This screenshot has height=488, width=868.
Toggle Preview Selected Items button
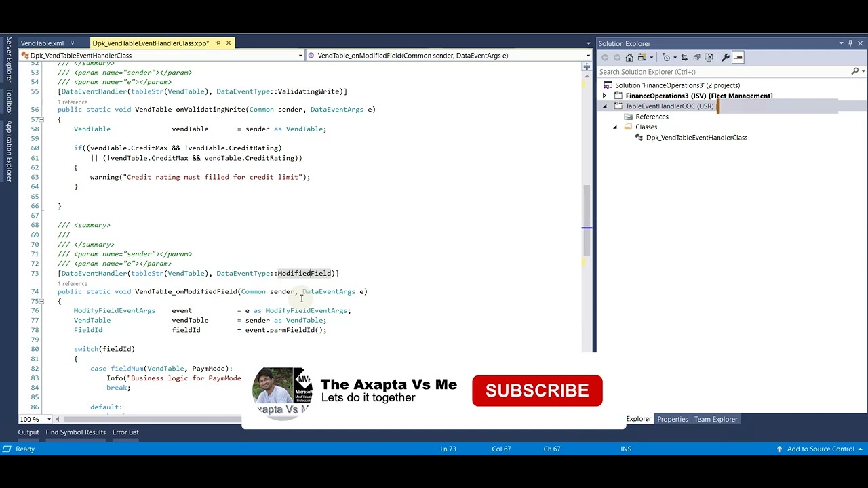click(738, 58)
